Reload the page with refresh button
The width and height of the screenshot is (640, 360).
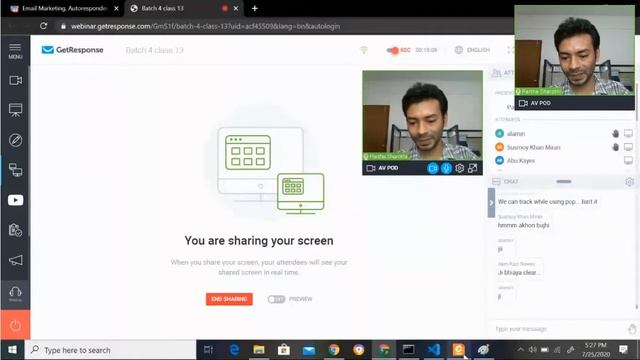(44, 26)
